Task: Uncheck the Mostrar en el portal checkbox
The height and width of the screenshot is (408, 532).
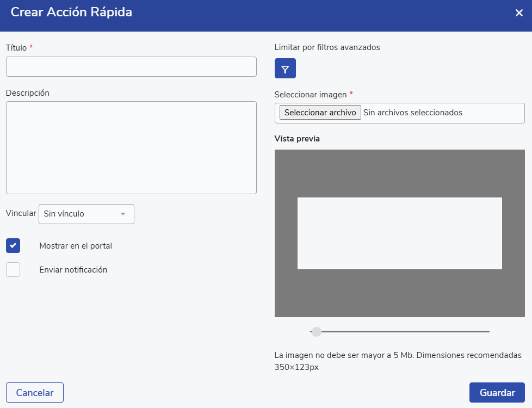Action: 13,245
